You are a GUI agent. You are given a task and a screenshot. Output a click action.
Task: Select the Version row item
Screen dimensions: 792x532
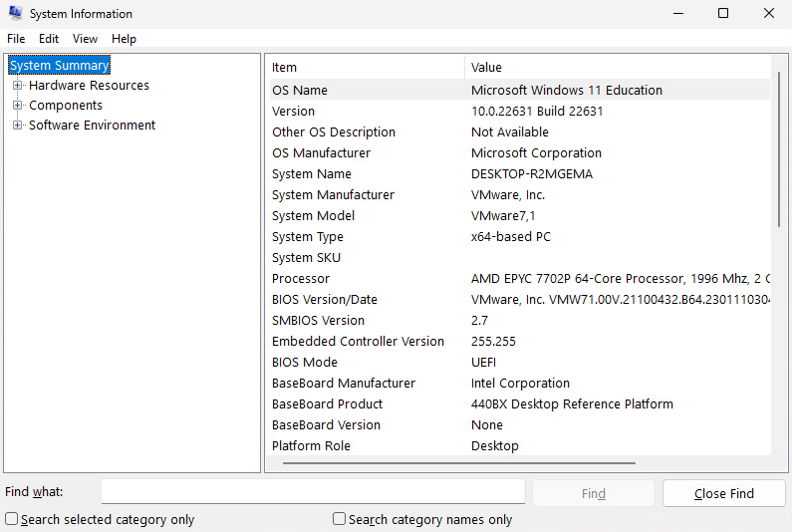[520, 112]
